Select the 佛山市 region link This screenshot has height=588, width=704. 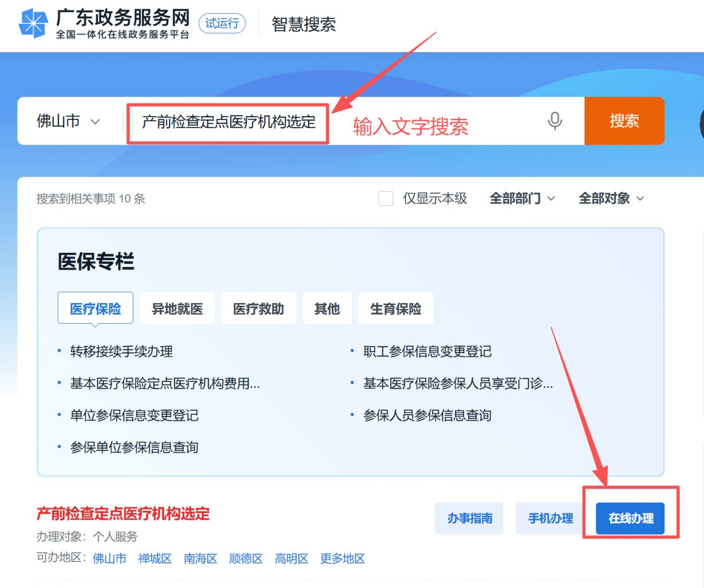109,558
